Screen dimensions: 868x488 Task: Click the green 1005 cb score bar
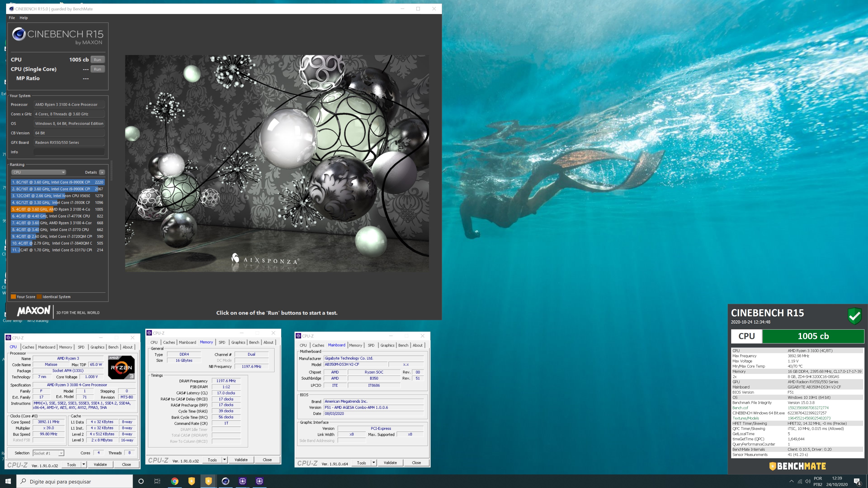coord(813,336)
